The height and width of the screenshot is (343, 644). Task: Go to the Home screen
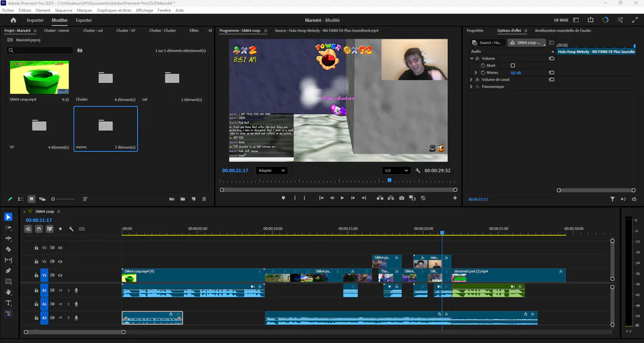(13, 20)
